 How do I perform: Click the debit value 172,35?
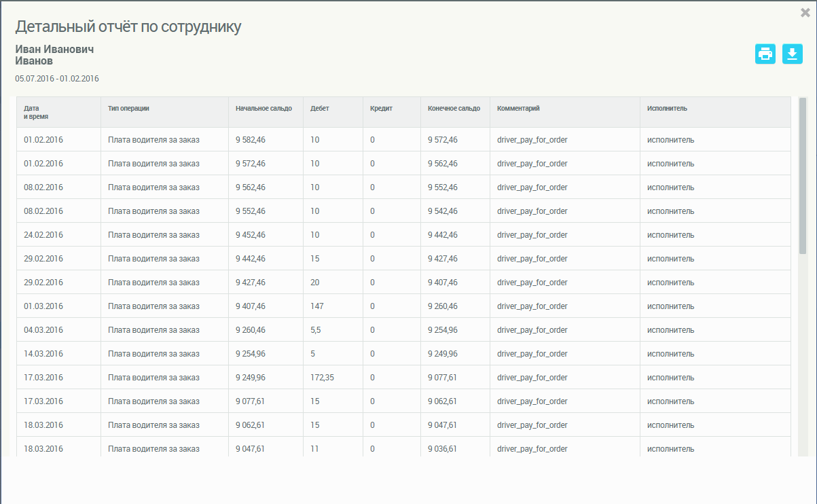point(322,378)
